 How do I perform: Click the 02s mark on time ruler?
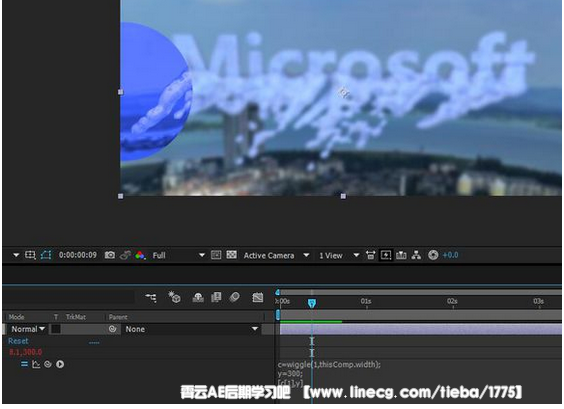(452, 301)
